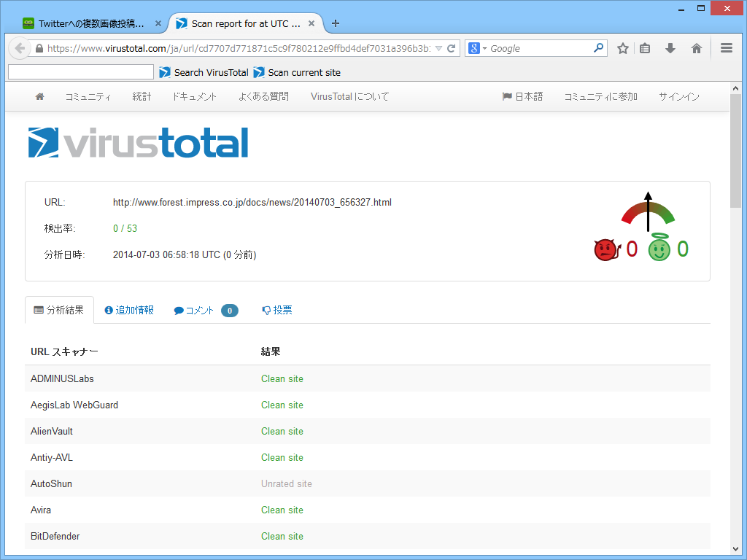Close the Twitter tab
747x560 pixels.
point(158,23)
